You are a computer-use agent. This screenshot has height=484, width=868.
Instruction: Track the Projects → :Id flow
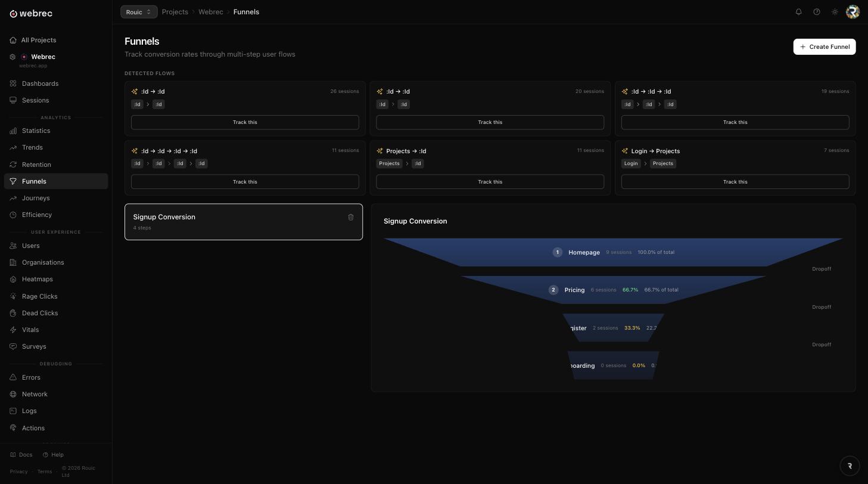pos(490,182)
